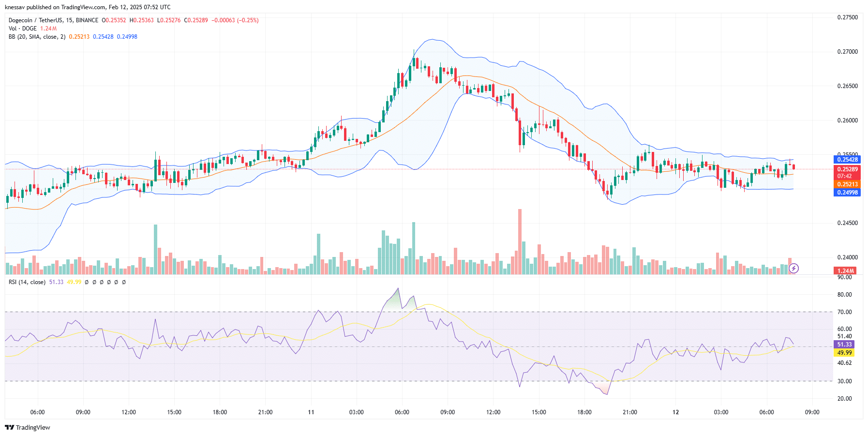This screenshot has width=868, height=436.
Task: Click the 40.62 RSI axis label
Action: (845, 363)
